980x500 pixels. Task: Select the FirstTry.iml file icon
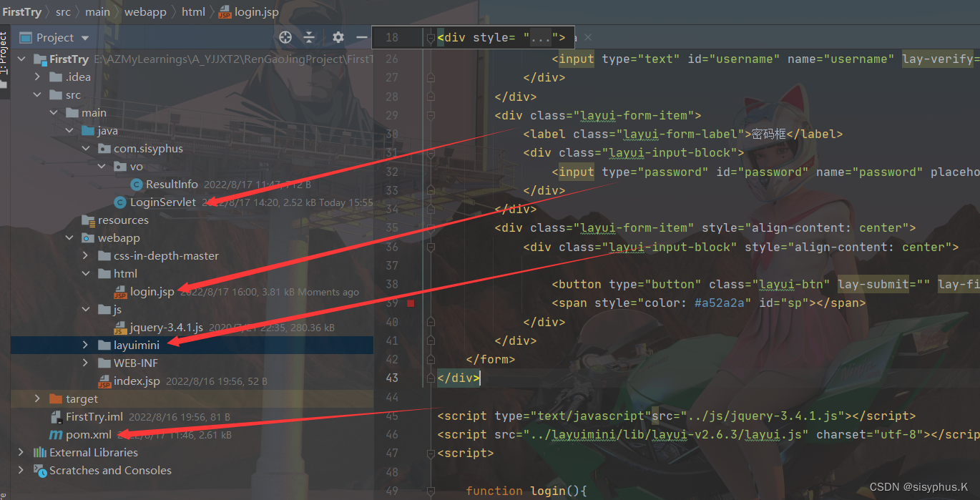pos(56,417)
